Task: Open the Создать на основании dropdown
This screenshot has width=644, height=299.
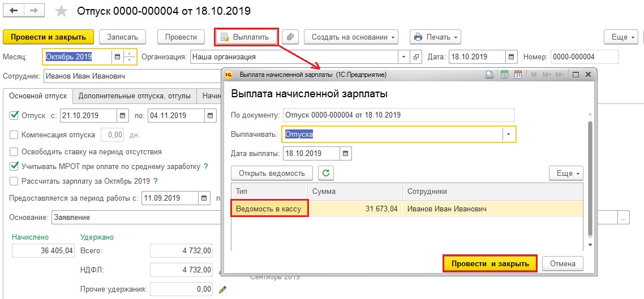Action: pos(351,37)
